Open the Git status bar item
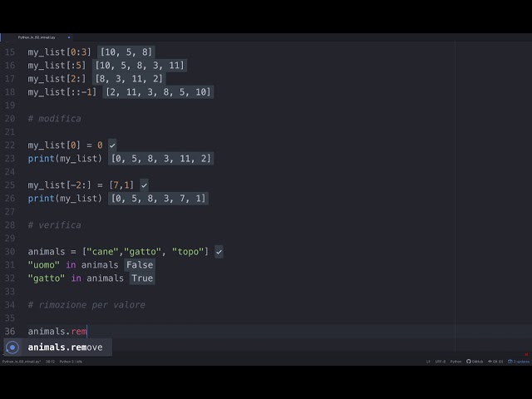 (495, 362)
